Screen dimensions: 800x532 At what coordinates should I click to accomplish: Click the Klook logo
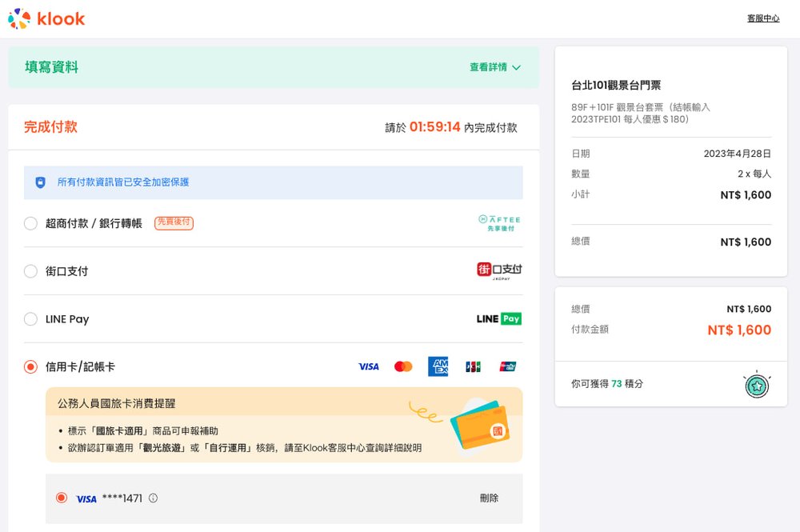coord(46,19)
